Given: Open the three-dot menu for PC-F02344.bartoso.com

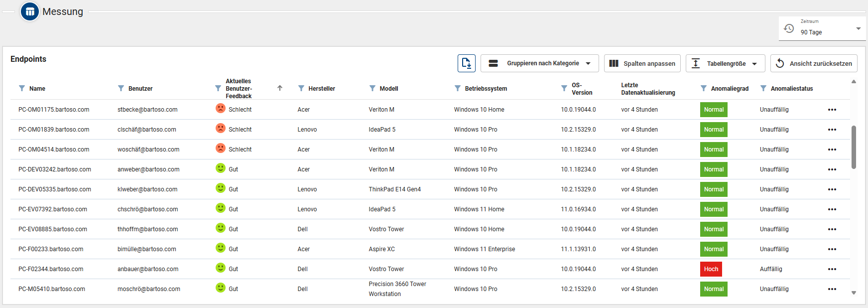Looking at the screenshot, I should tap(832, 269).
